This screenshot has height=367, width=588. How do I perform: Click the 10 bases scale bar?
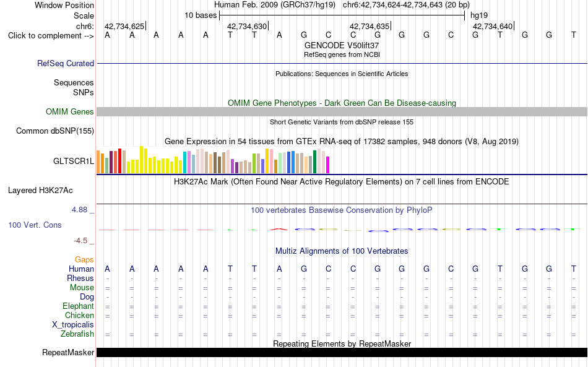click(x=342, y=15)
